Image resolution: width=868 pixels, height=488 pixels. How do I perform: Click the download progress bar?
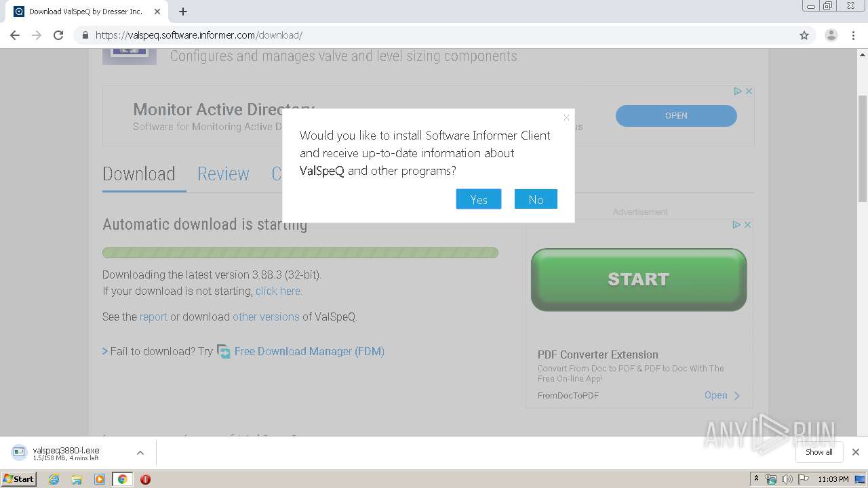300,253
